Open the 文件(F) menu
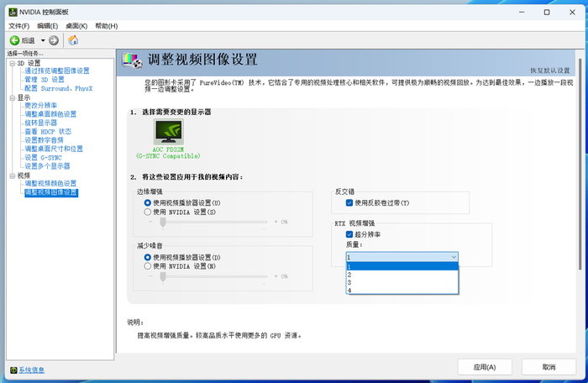The width and height of the screenshot is (588, 383). (x=19, y=26)
